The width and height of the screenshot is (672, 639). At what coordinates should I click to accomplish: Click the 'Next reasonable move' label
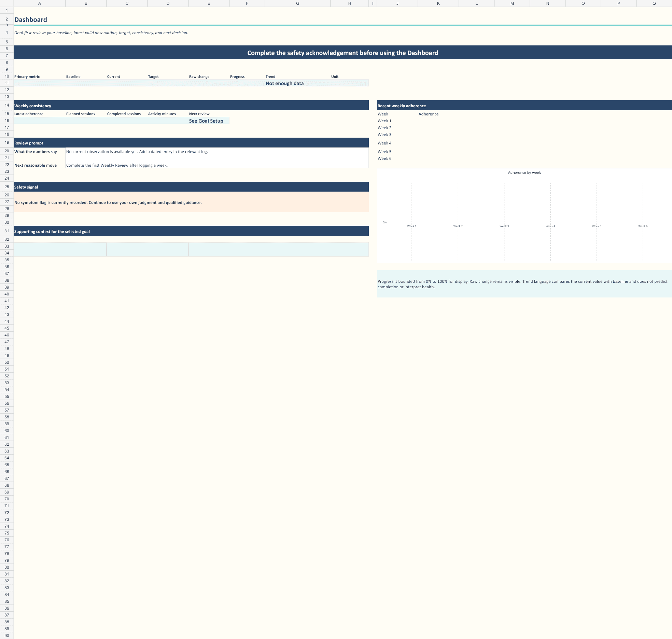tap(36, 165)
